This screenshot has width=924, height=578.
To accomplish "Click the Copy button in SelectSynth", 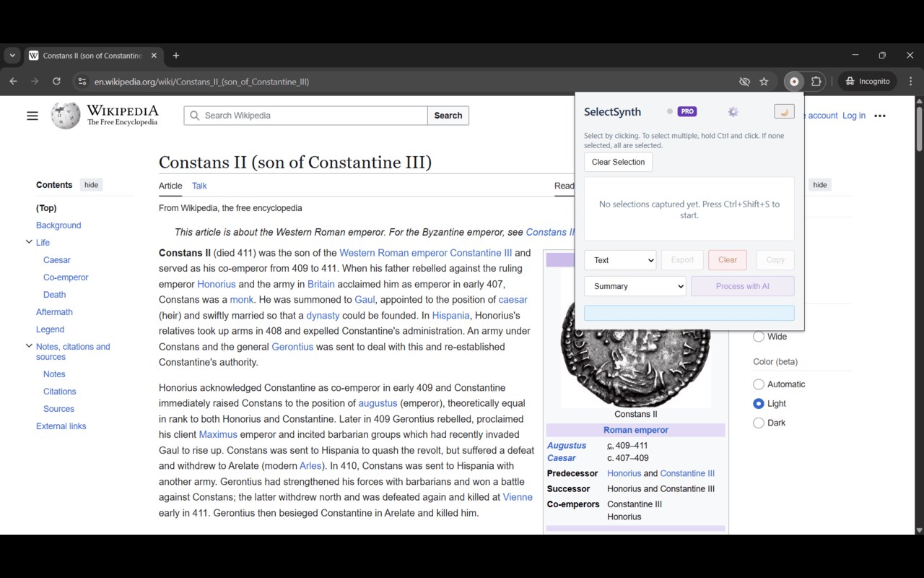I will [775, 260].
